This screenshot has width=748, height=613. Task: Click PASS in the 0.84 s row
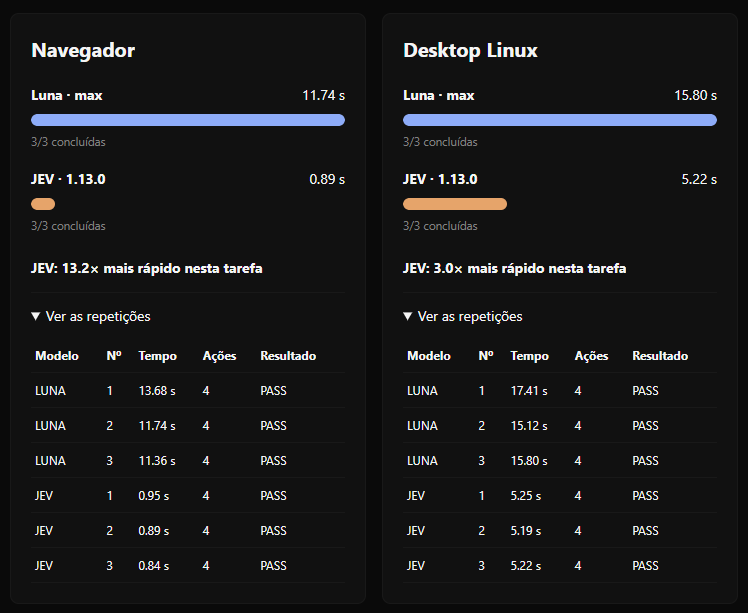pos(273,566)
